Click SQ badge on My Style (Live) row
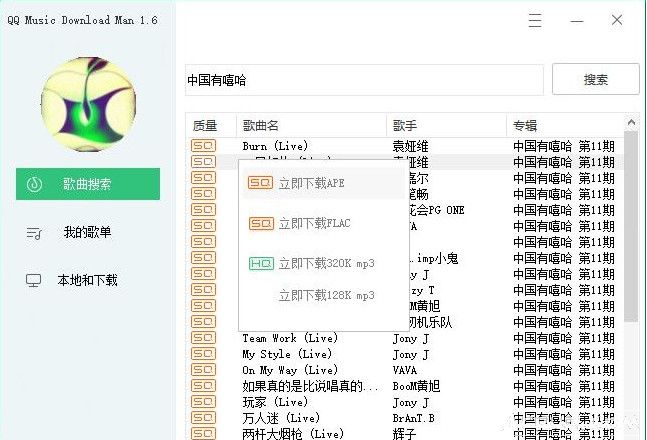This screenshot has height=440, width=647. pyautogui.click(x=203, y=354)
